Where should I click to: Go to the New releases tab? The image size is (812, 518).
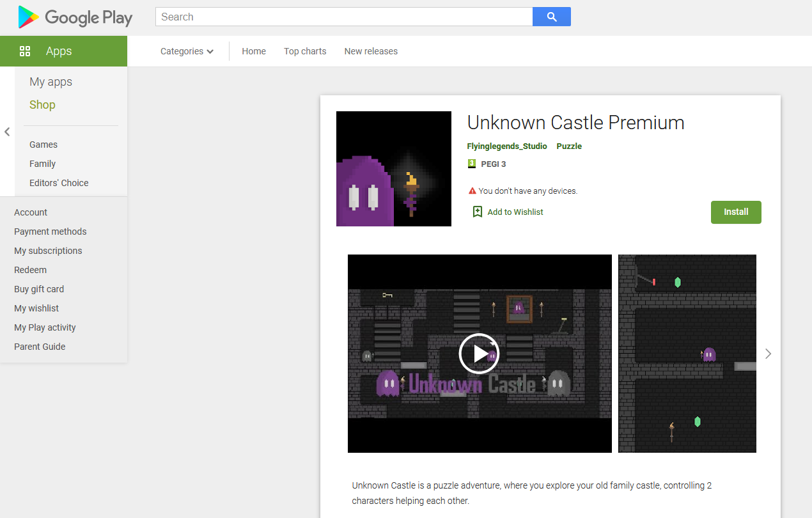pyautogui.click(x=371, y=51)
